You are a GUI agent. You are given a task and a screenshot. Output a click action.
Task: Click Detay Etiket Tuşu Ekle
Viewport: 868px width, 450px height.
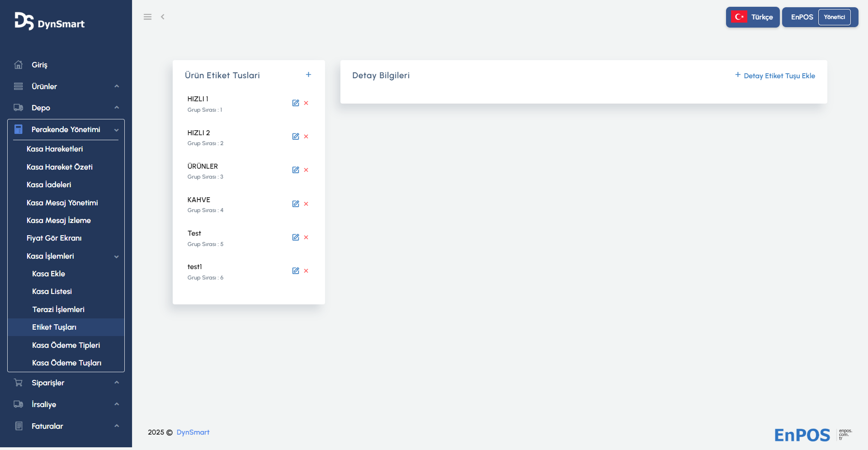775,76
